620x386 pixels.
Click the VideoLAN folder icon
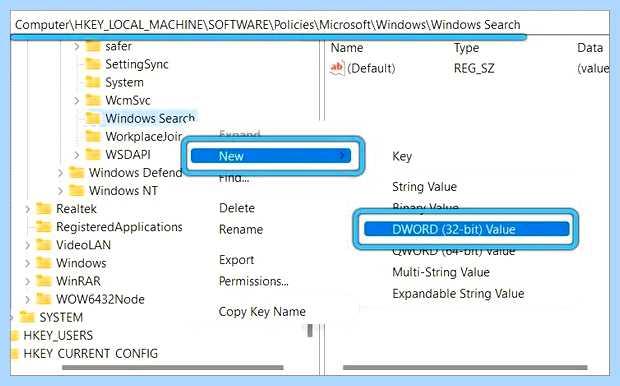(x=43, y=245)
